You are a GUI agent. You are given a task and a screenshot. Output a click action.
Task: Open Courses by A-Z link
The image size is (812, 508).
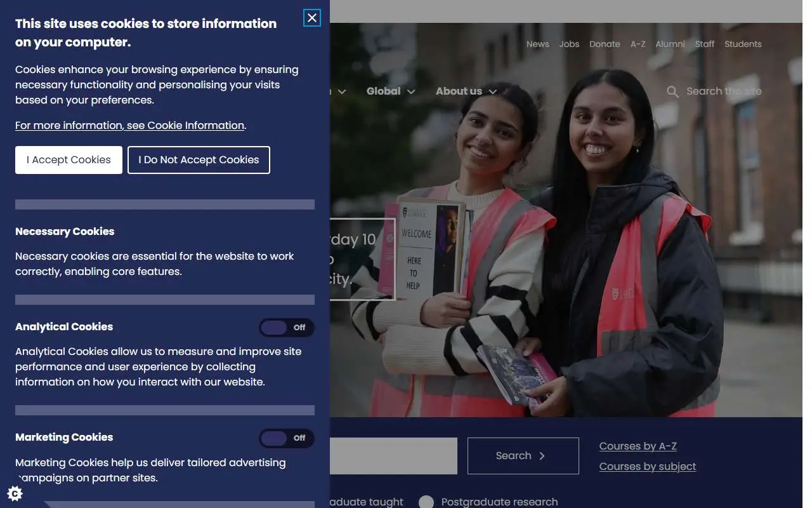pos(638,446)
